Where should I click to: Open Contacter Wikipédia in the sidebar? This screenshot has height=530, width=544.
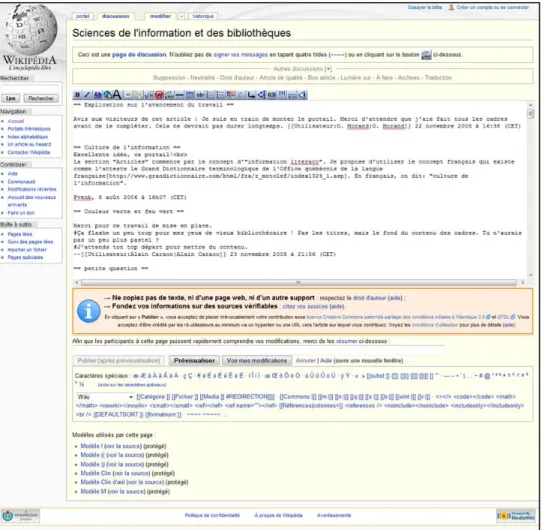pyautogui.click(x=29, y=152)
